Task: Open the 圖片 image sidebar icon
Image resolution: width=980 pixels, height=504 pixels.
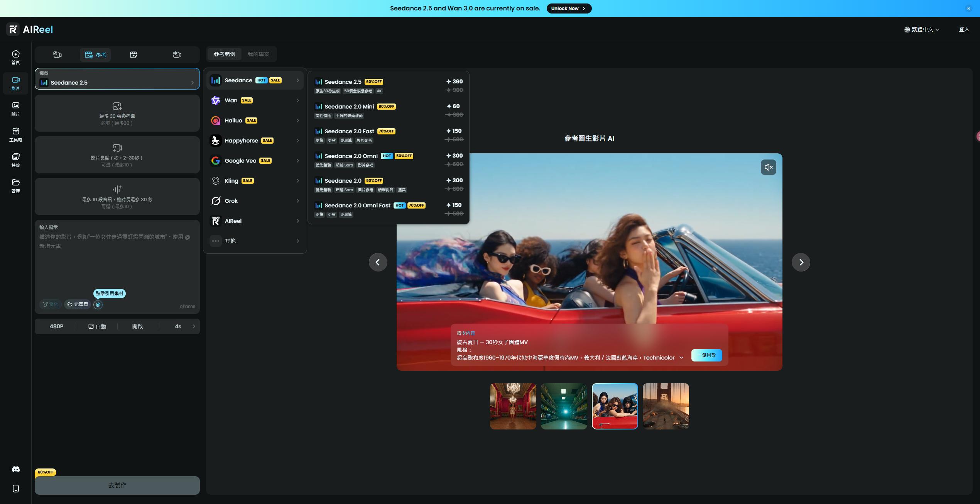Action: 15,109
